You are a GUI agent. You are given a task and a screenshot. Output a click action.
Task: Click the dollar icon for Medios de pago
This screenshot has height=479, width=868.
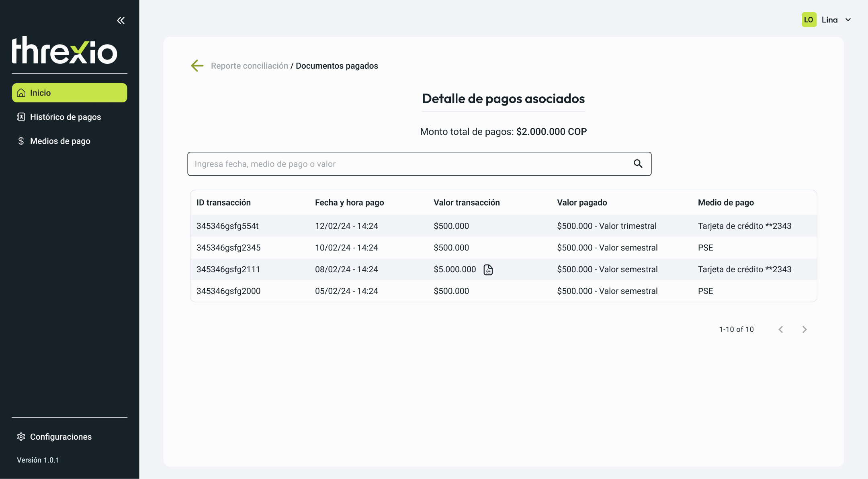[21, 141]
